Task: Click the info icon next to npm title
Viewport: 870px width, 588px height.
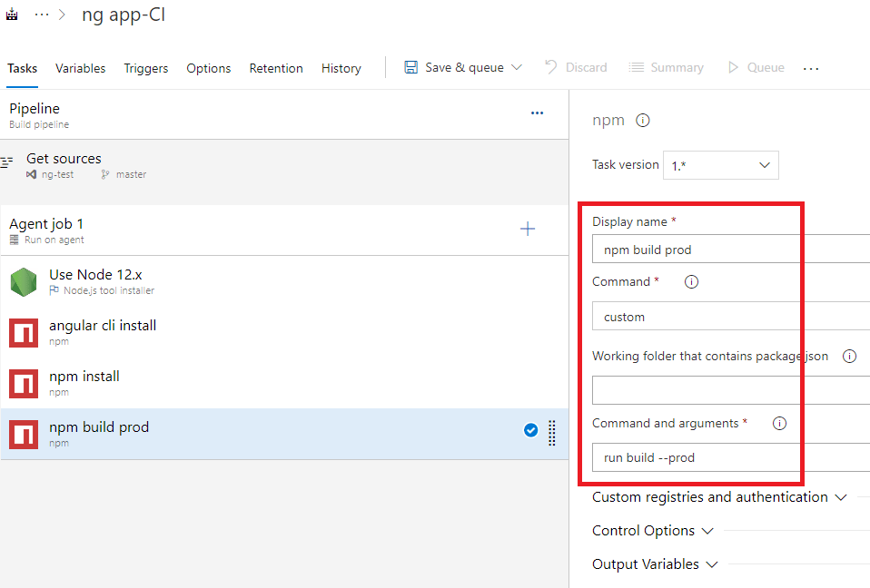Action: (643, 120)
